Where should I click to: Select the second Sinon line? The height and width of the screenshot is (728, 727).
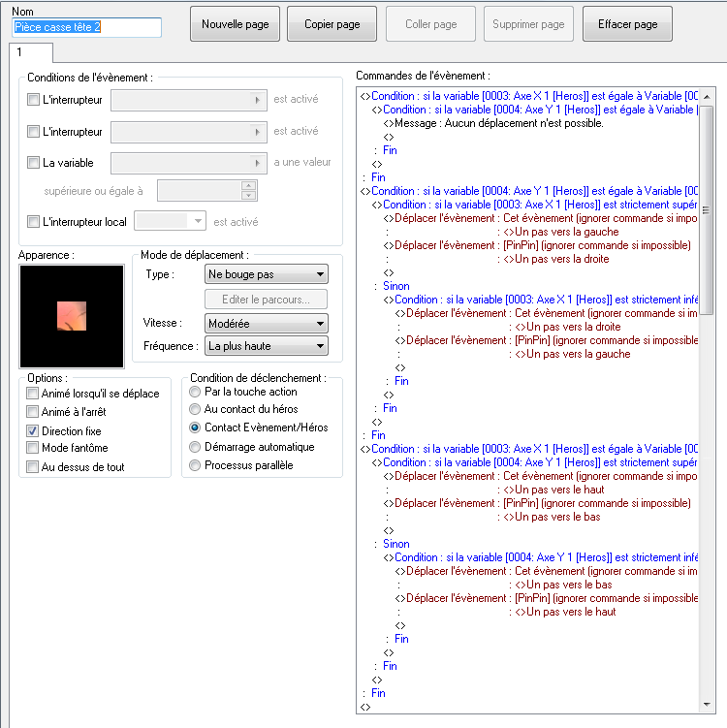point(396,544)
